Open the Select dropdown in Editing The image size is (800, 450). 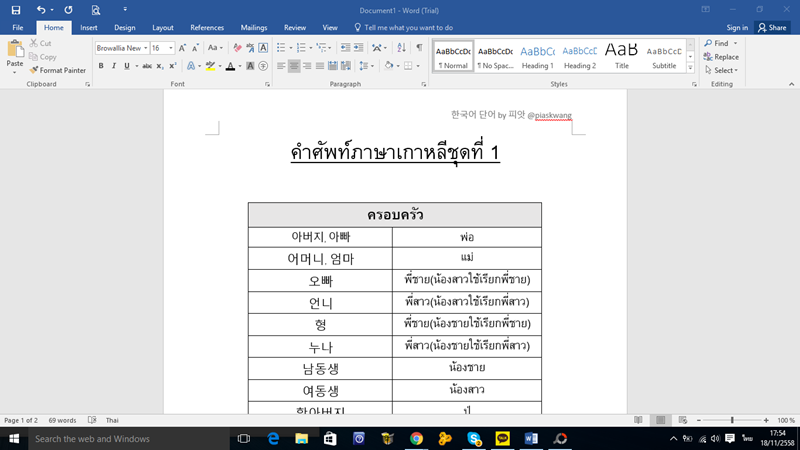721,70
